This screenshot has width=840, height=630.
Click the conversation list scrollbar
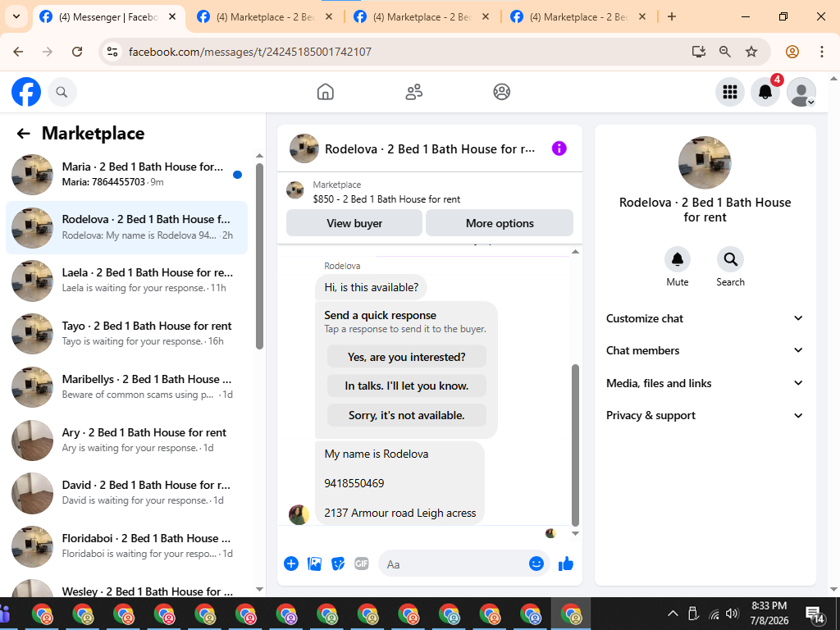[x=259, y=256]
